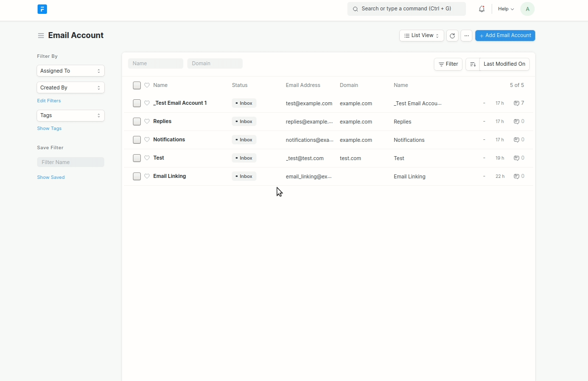Image resolution: width=588 pixels, height=381 pixels.
Task: Click the sidebar toggle beside Email Account title
Action: coord(41,36)
